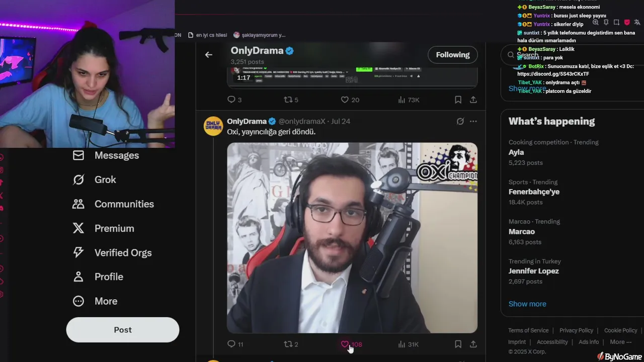Open Terms of Service footer link
This screenshot has width=644, height=362.
(528, 330)
